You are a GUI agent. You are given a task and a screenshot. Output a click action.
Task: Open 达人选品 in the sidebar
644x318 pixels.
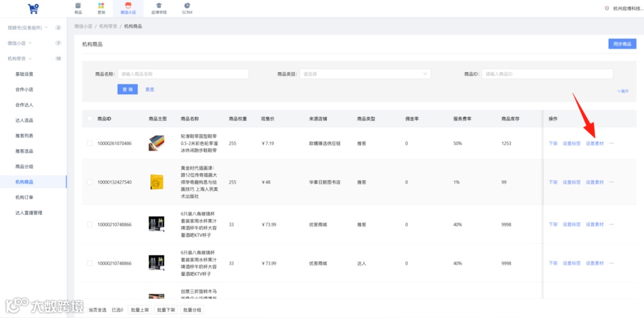(24, 121)
